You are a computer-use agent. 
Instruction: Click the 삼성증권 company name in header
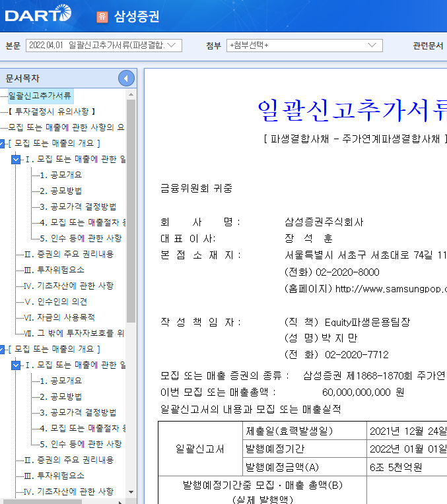137,16
